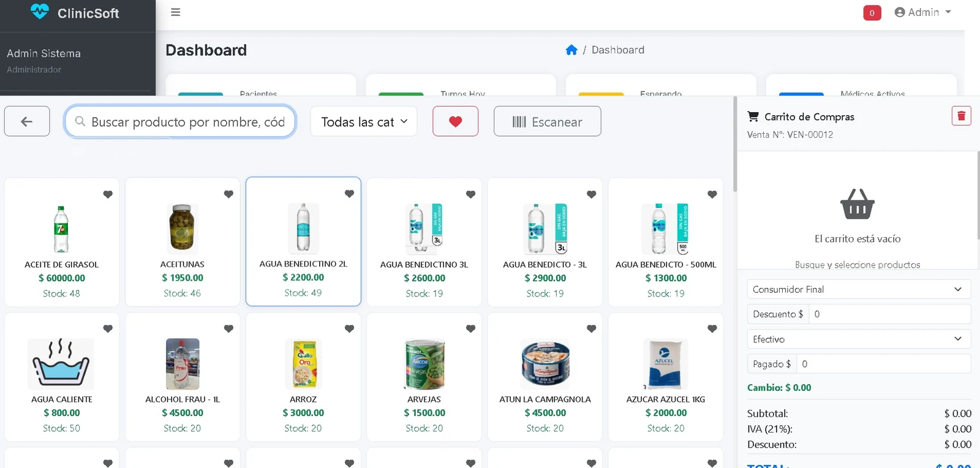Open the Efectivo payment method dropdown

click(859, 339)
